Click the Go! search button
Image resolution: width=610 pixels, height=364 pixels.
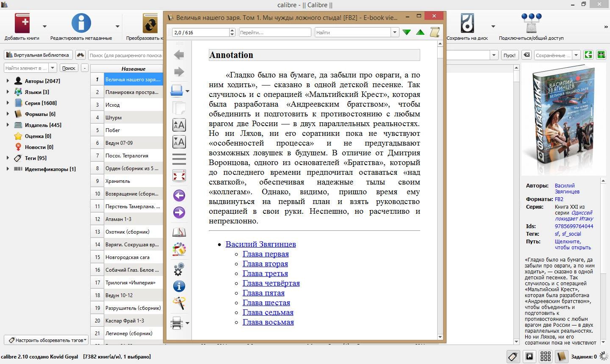tap(509, 55)
